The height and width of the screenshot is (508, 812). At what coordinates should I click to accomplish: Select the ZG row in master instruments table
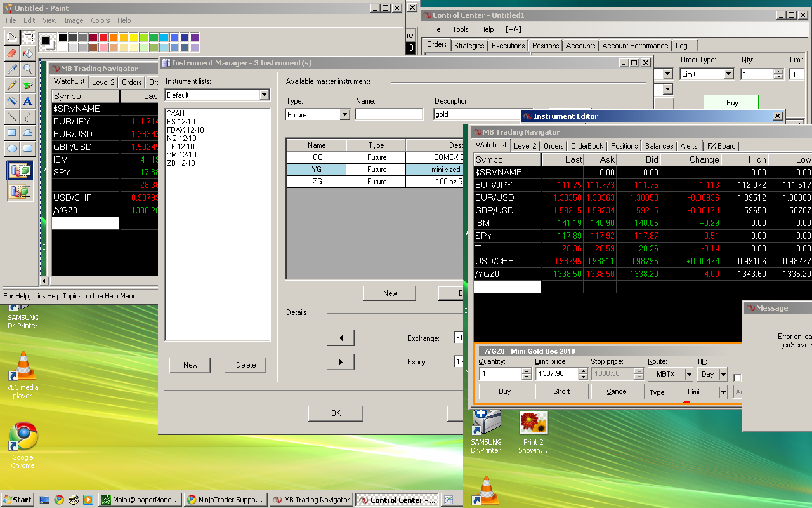tap(374, 182)
